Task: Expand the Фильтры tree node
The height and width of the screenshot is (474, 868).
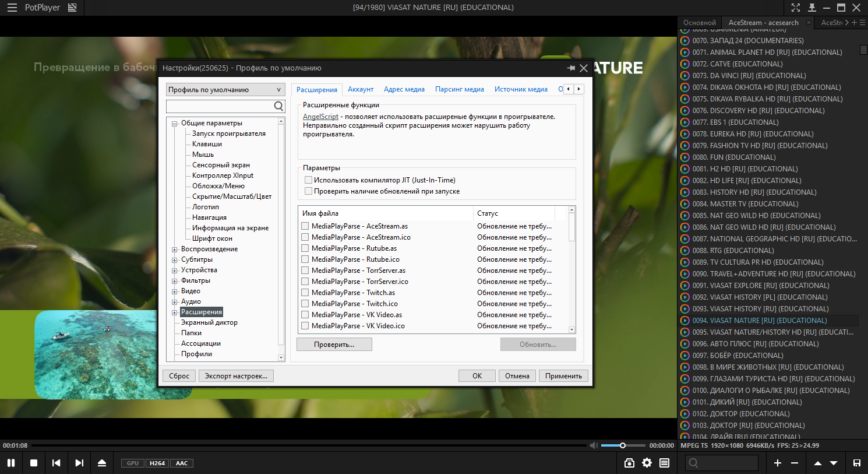Action: pos(174,281)
